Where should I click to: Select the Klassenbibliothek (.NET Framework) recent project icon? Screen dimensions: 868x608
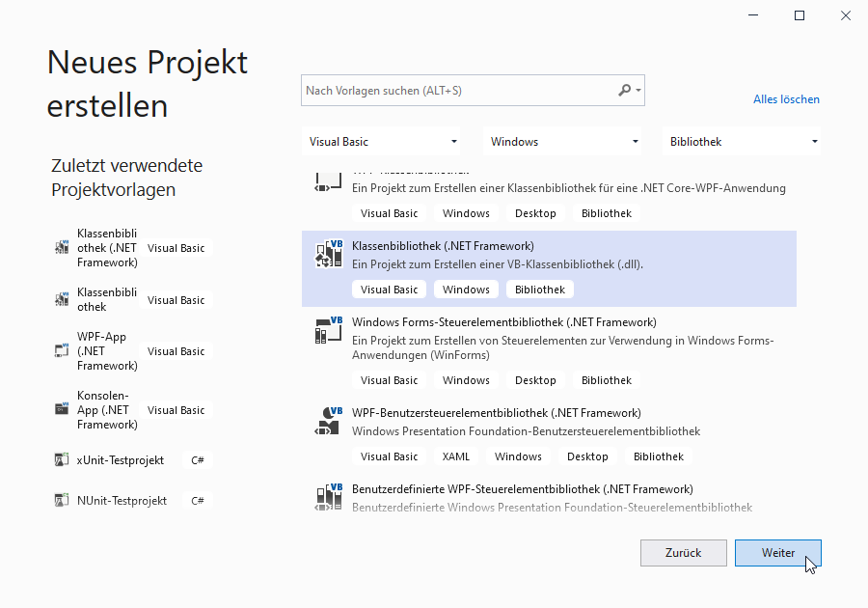point(61,247)
